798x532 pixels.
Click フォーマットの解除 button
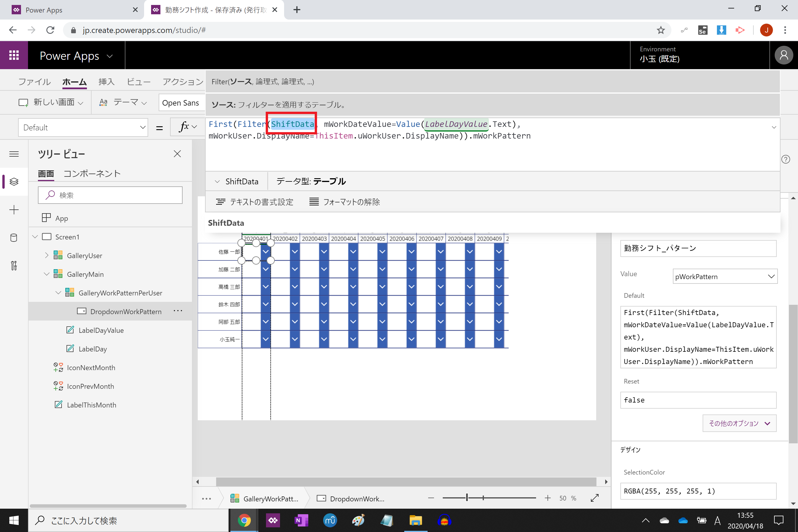[x=344, y=202]
